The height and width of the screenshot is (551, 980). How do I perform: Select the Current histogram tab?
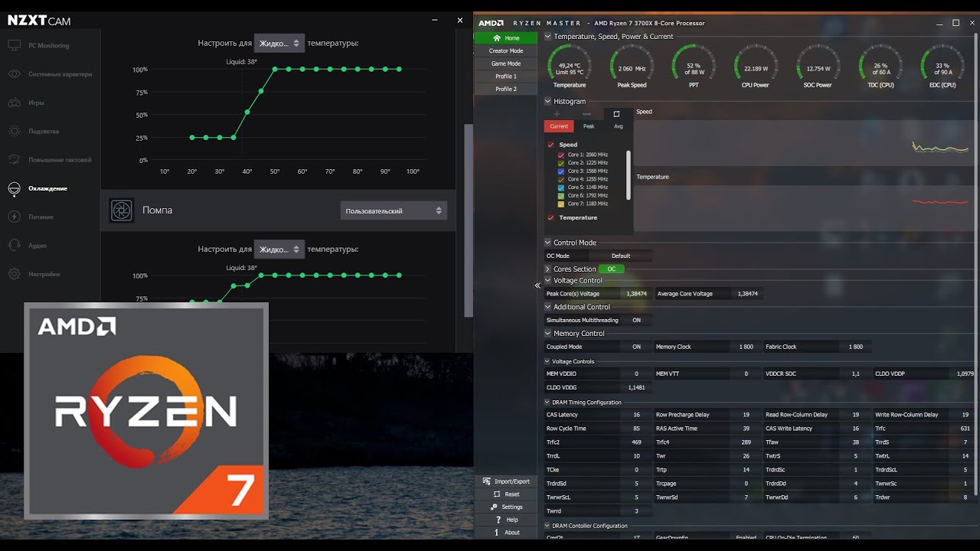coord(559,126)
